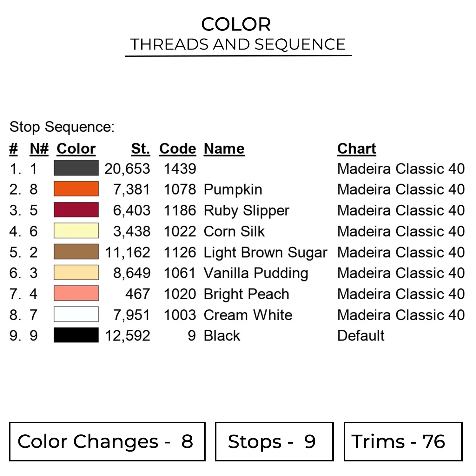Click the Threads and Sequence heading
This screenshot has height=476, width=476.
click(x=238, y=44)
